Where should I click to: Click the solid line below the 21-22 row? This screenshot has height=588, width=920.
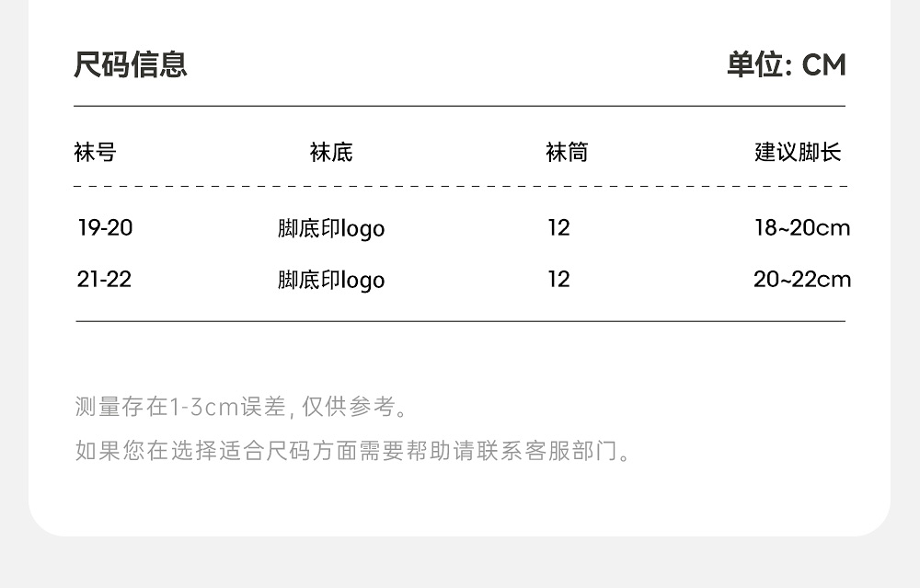[460, 321]
